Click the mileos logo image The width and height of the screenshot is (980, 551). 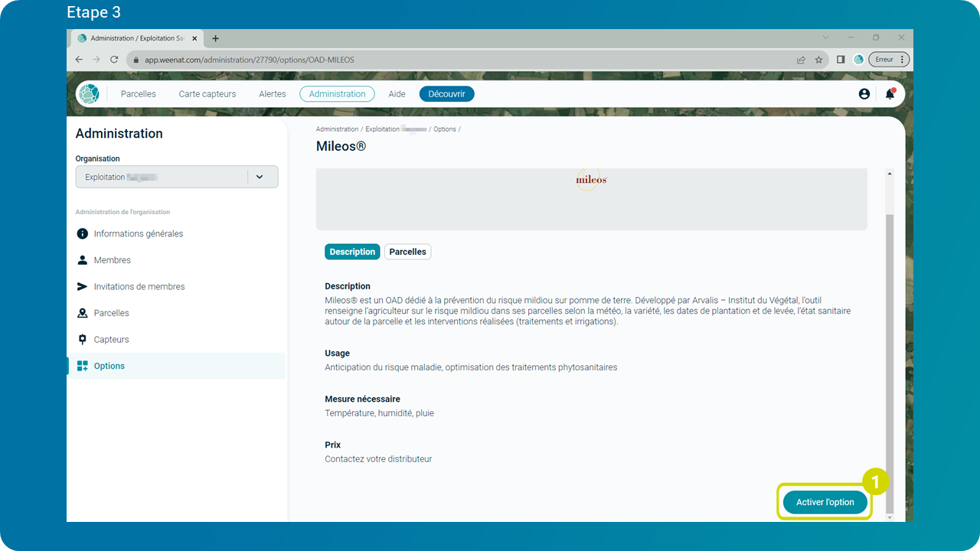click(x=591, y=180)
